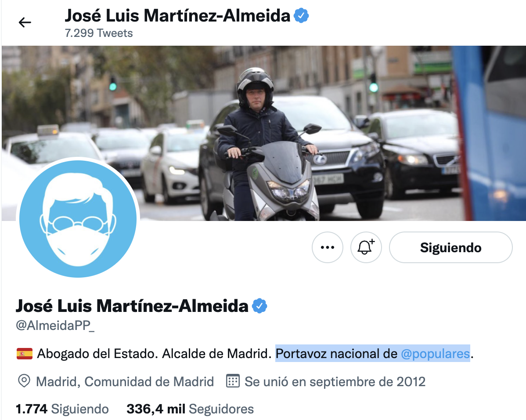Click the verified badge in the header

tap(301, 16)
